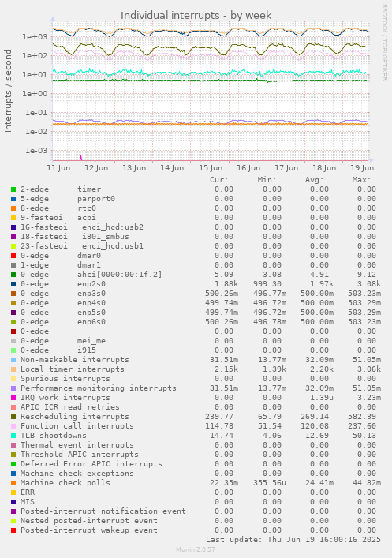
Task: Click the Function call interrupts label
Action: [77, 426]
